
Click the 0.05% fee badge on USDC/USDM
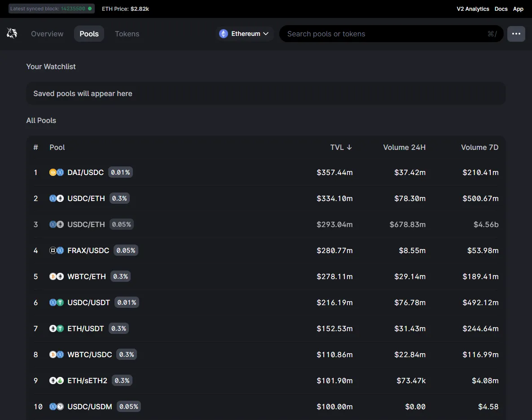click(x=128, y=407)
